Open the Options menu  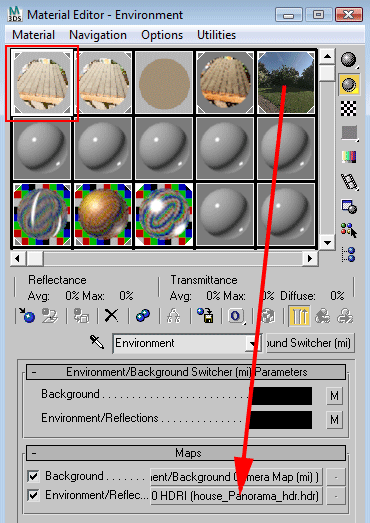point(162,35)
